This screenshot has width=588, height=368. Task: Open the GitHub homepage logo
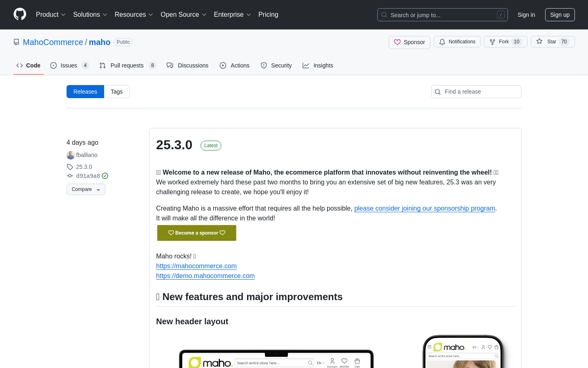click(x=20, y=14)
